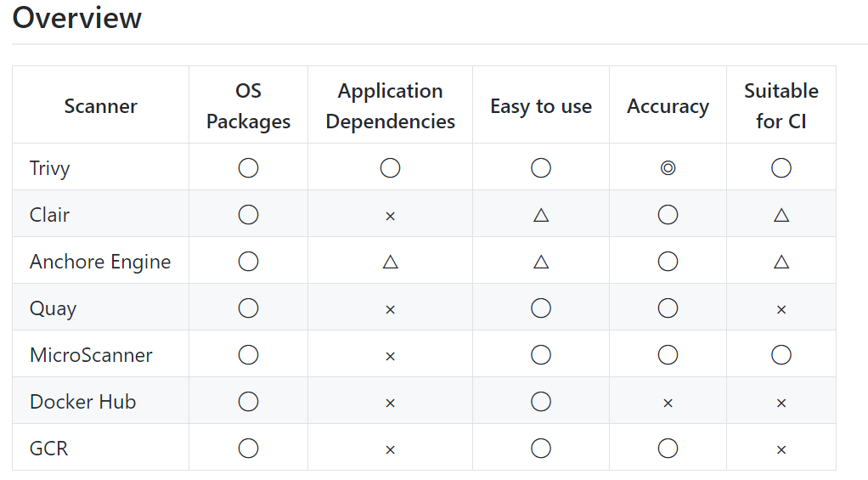Click the triangle in Anchore Engine's Application Dependencies cell
Viewport: 868px width, 480px height.
tap(390, 262)
